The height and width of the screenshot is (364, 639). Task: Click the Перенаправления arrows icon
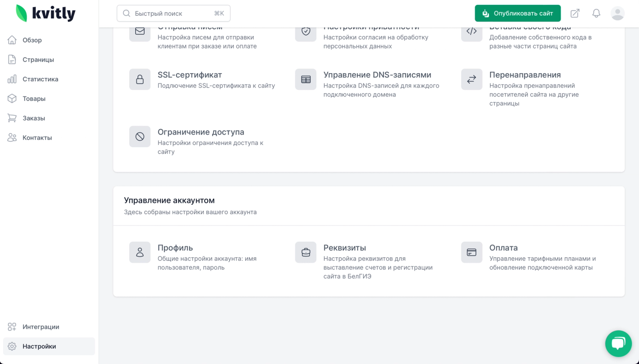(472, 79)
